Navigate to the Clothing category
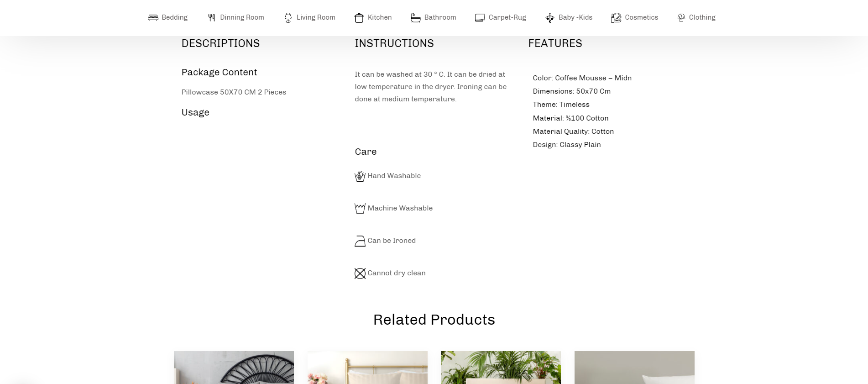Image resolution: width=868 pixels, height=384 pixels. tap(702, 17)
